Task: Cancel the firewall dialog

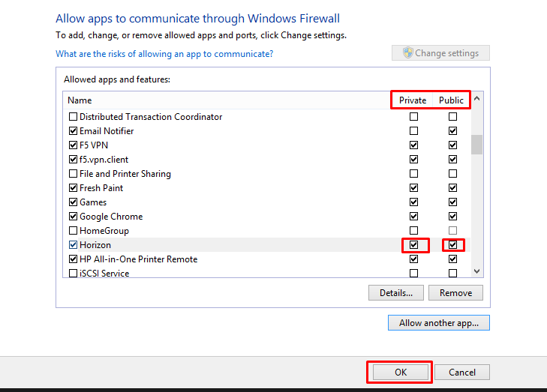Action: pyautogui.click(x=462, y=372)
